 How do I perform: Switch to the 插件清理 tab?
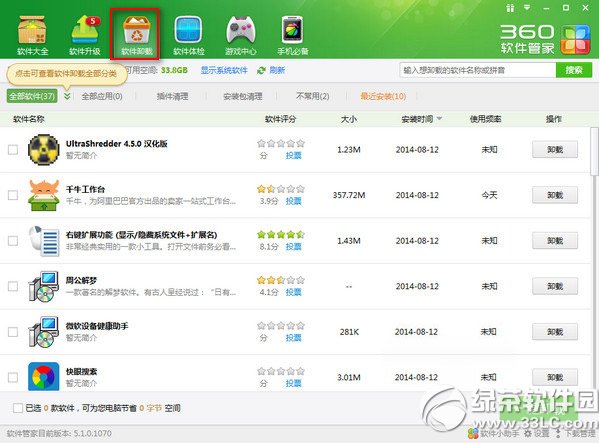pyautogui.click(x=172, y=96)
